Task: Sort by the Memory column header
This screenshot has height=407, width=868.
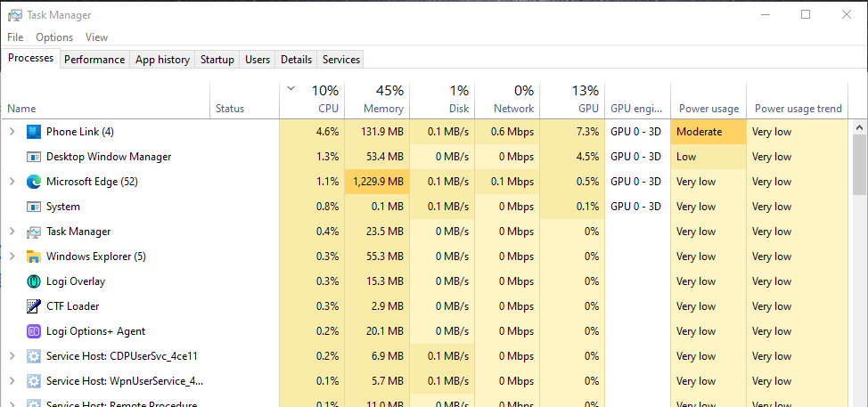Action: coord(377,100)
